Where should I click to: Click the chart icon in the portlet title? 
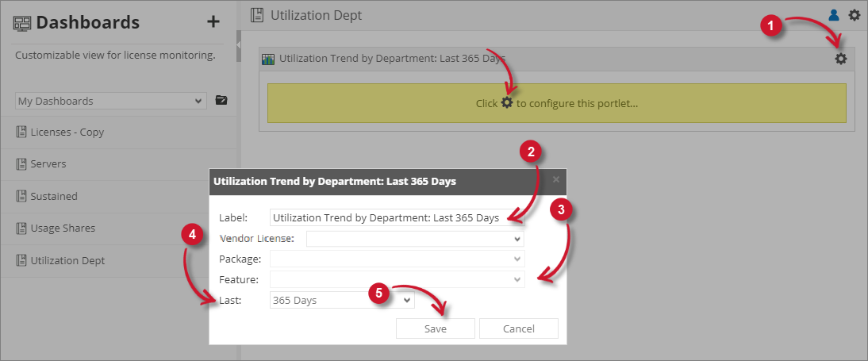[x=268, y=59]
